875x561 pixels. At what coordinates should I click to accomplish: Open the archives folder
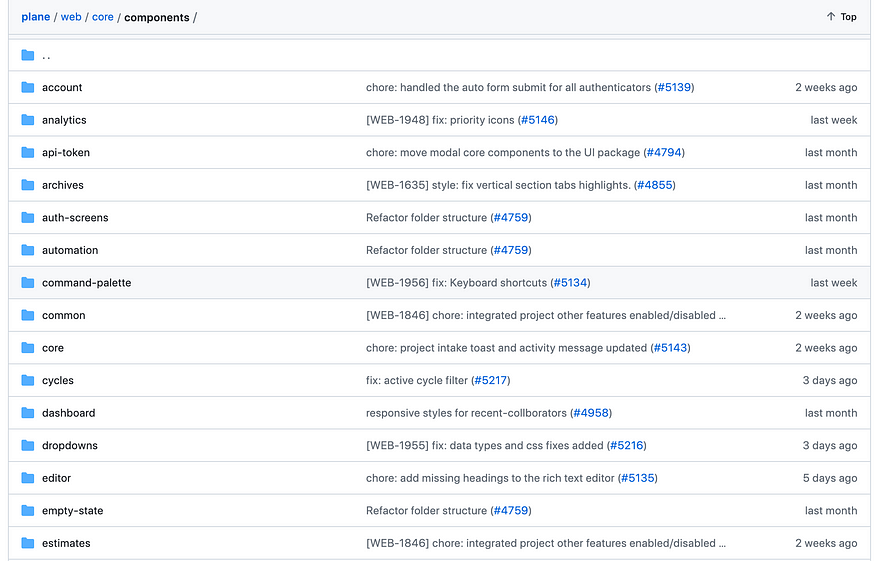(62, 185)
